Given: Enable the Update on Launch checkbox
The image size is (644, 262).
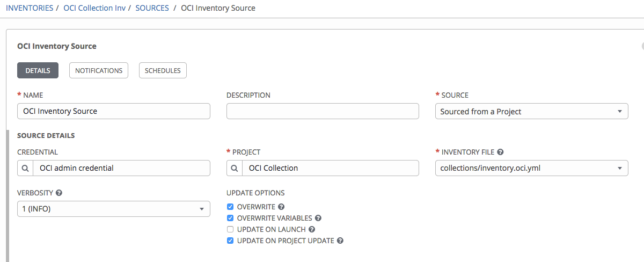Looking at the screenshot, I should (x=230, y=229).
